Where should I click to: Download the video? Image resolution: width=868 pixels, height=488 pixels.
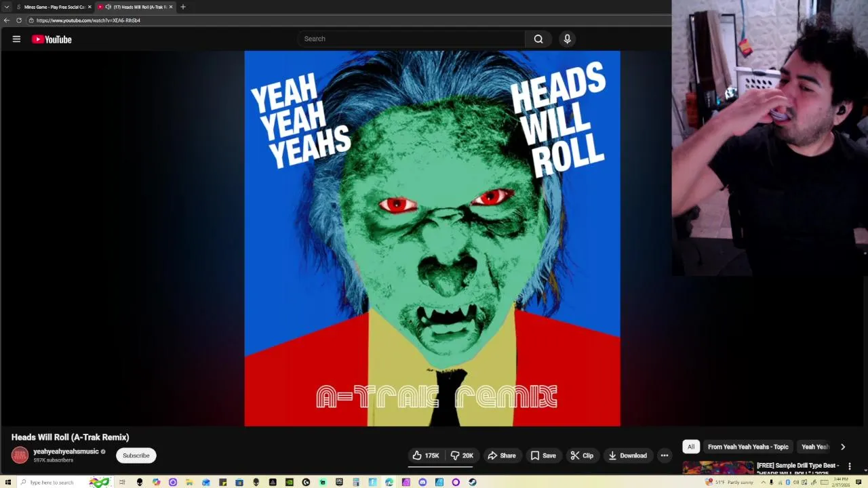pos(628,455)
